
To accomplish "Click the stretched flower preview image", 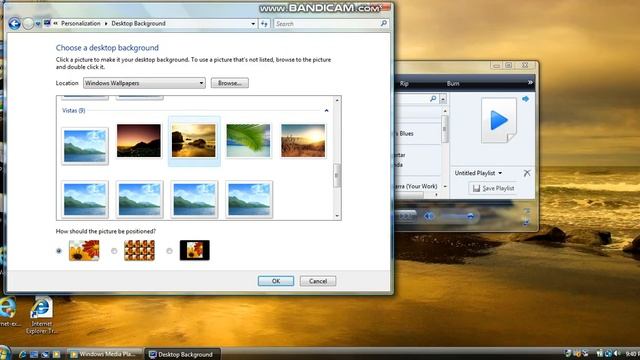I will click(84, 250).
